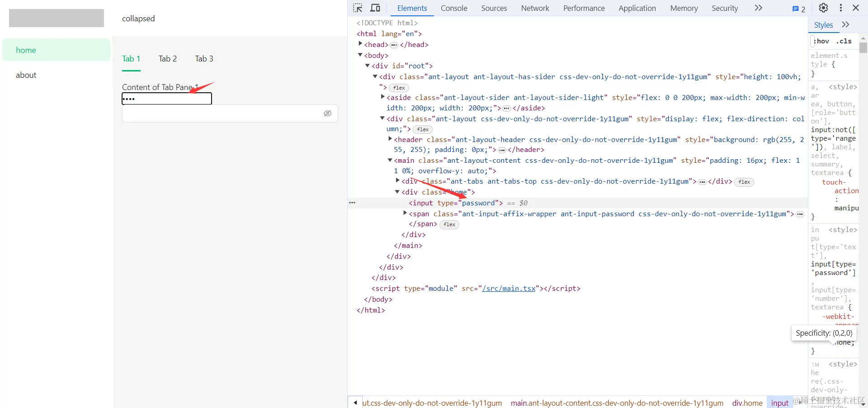This screenshot has width=868, height=408.
Task: Collapse the div id root node
Action: [x=368, y=66]
